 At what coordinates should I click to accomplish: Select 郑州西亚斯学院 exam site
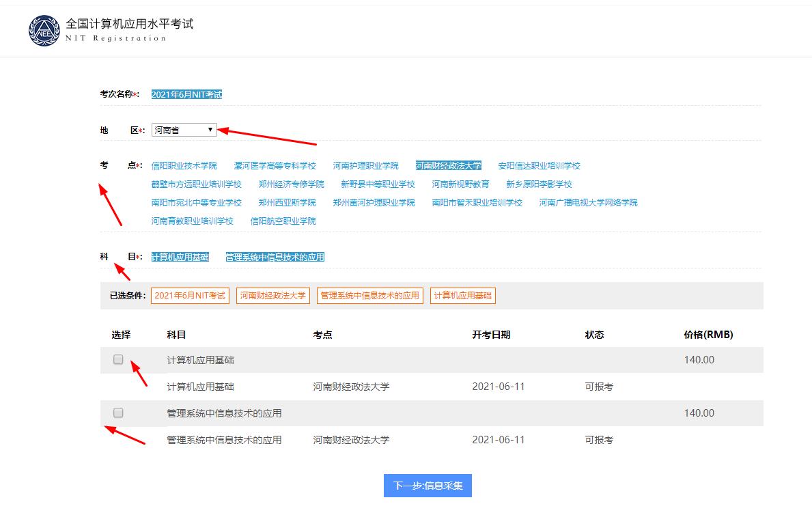[x=286, y=202]
